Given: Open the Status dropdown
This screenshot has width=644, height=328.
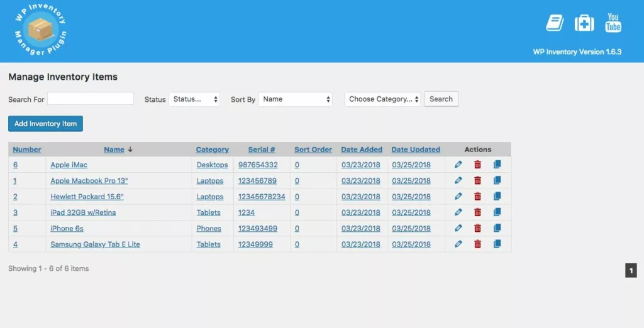Looking at the screenshot, I should (194, 99).
